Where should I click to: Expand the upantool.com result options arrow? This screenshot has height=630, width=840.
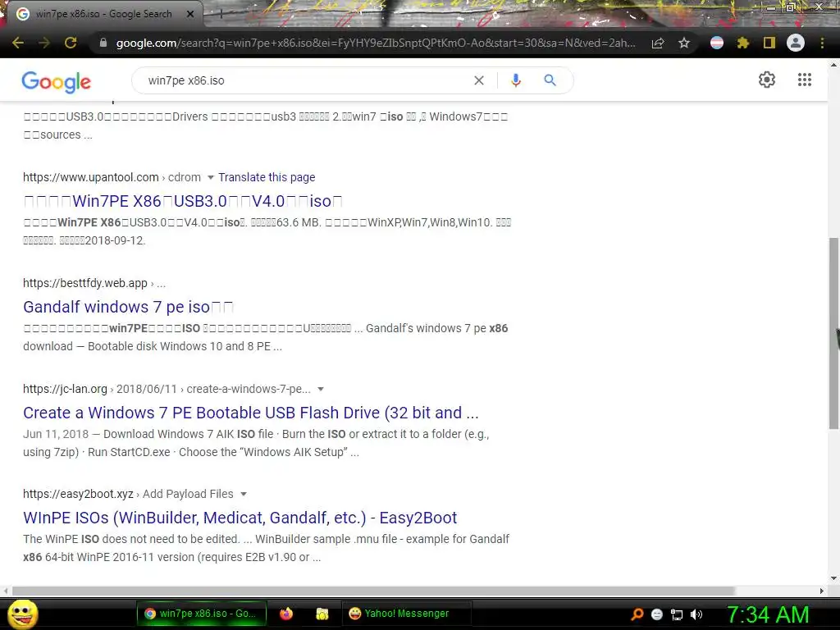(x=211, y=177)
